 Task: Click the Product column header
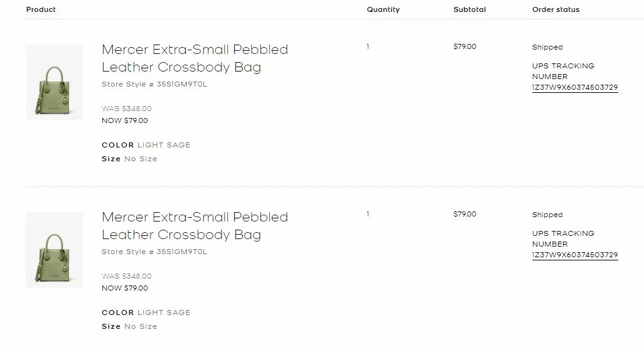[41, 9]
